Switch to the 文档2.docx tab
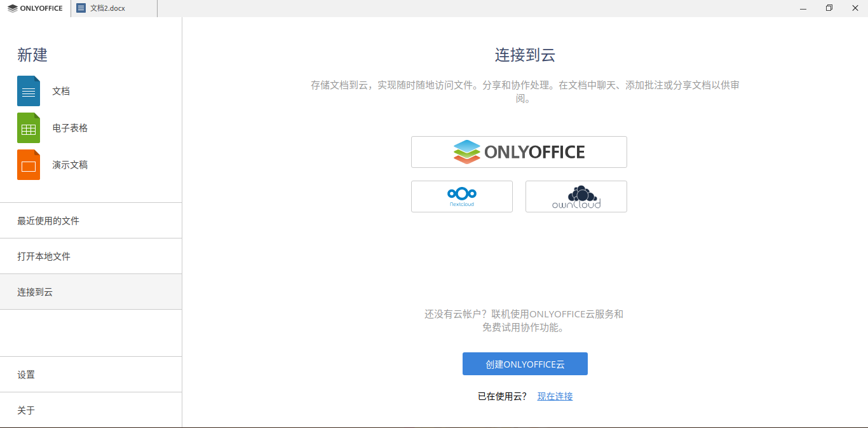The image size is (868, 428). click(x=114, y=8)
